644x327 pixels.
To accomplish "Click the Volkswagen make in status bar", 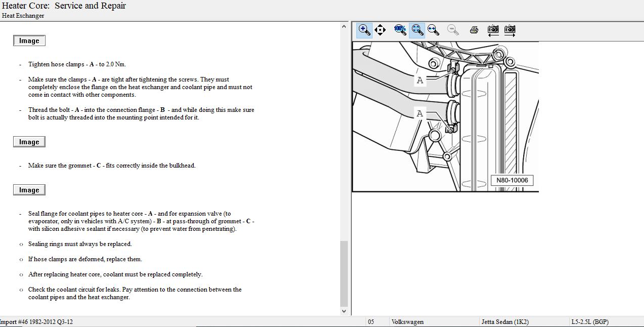I will [407, 322].
